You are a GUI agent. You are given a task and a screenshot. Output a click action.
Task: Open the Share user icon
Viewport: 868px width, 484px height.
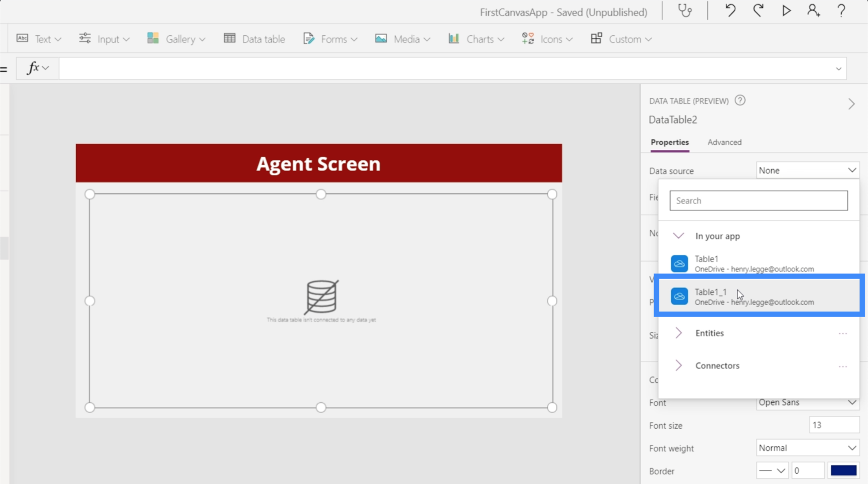814,10
